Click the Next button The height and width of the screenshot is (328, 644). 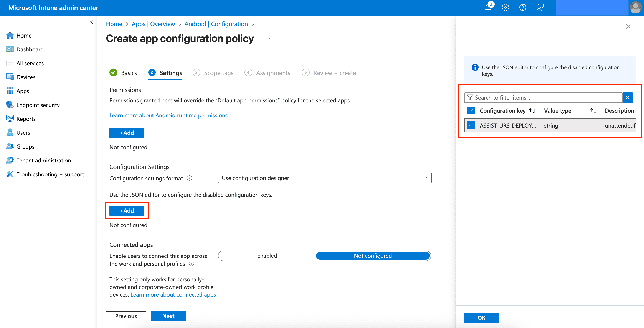coord(168,316)
